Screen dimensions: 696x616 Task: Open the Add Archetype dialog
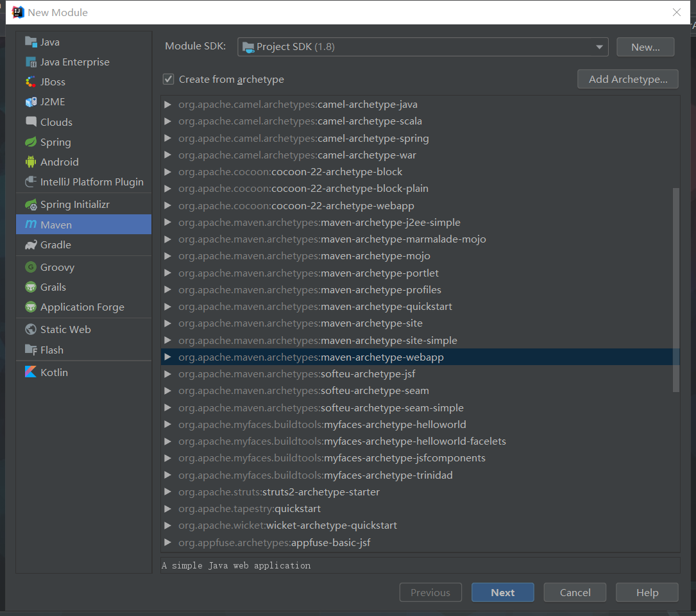(627, 78)
